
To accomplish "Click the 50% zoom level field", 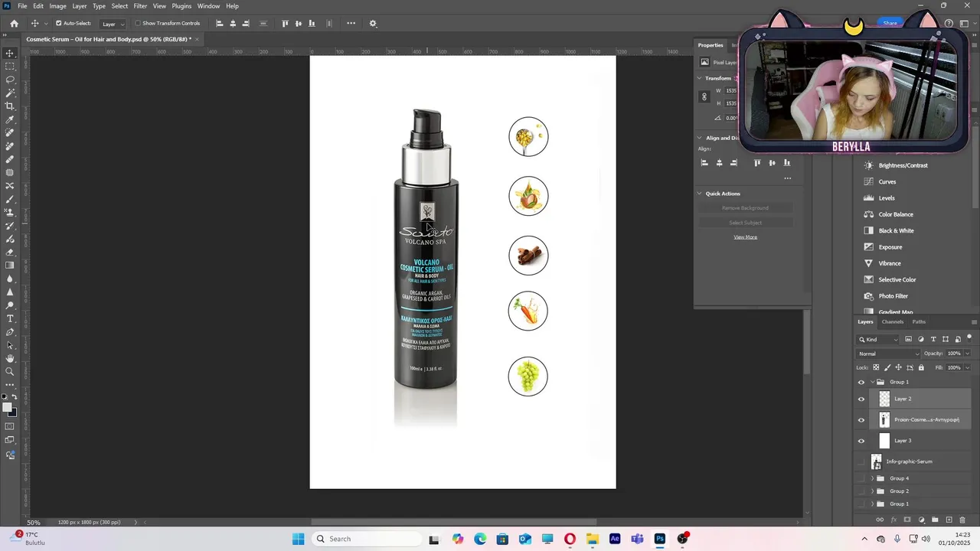I will coord(34,522).
